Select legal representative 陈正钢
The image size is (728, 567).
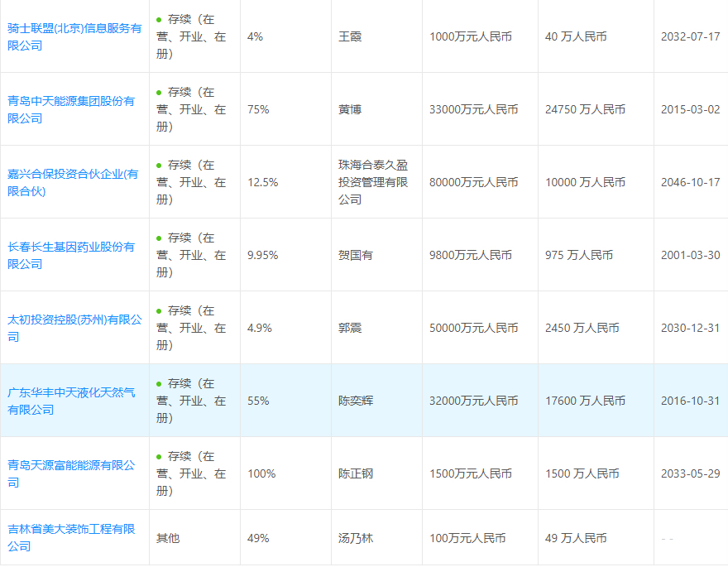point(356,473)
